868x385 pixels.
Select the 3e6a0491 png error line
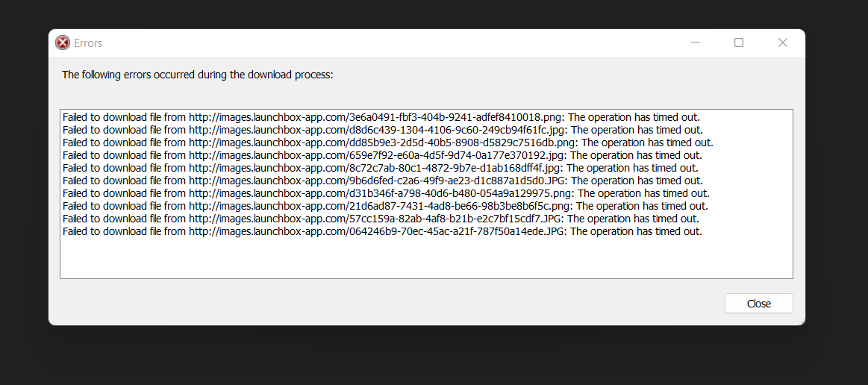click(x=381, y=117)
